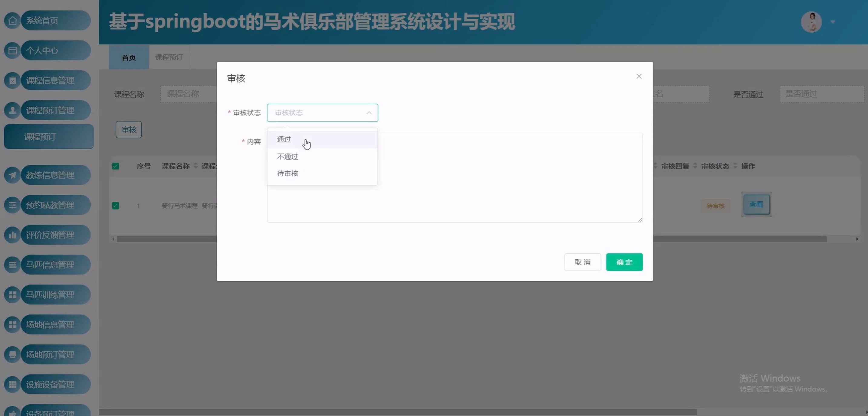Open the 审核状态 dropdown selector
868x416 pixels.
(x=322, y=113)
